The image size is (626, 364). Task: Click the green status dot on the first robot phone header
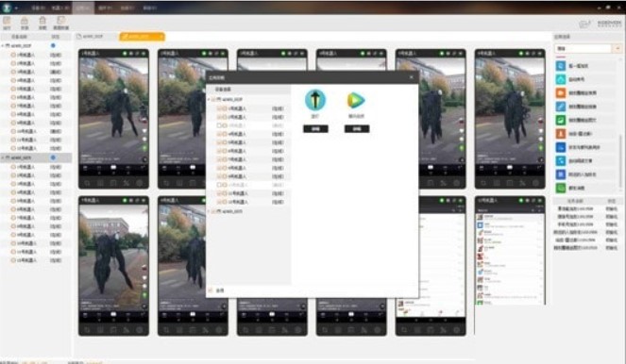click(125, 53)
